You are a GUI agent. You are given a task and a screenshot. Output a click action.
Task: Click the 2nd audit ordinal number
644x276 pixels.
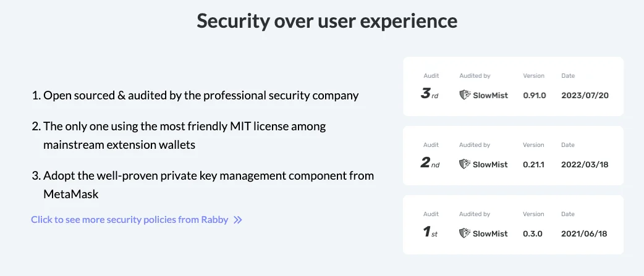point(430,164)
